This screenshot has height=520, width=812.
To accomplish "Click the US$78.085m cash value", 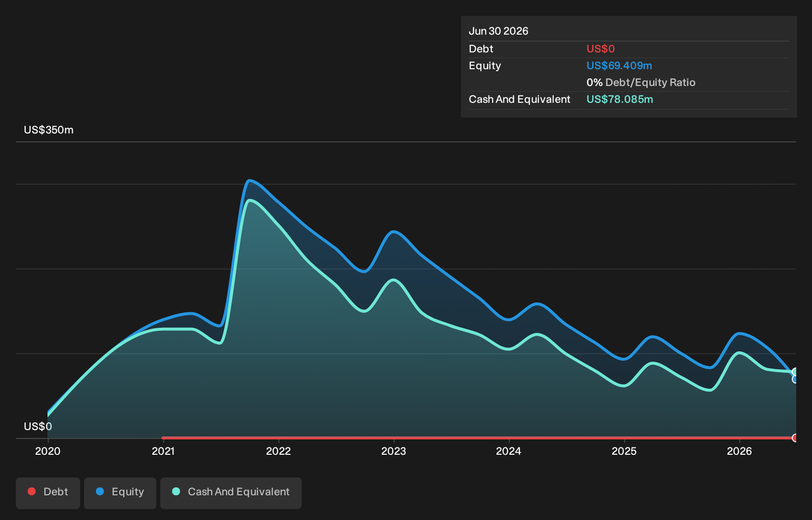I will pos(620,99).
